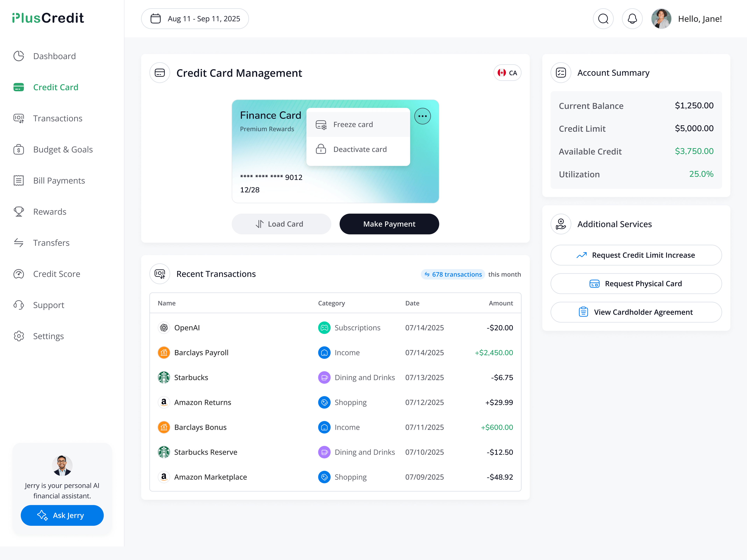The image size is (747, 560).
Task: Choose Deactivate card option
Action: click(358, 149)
